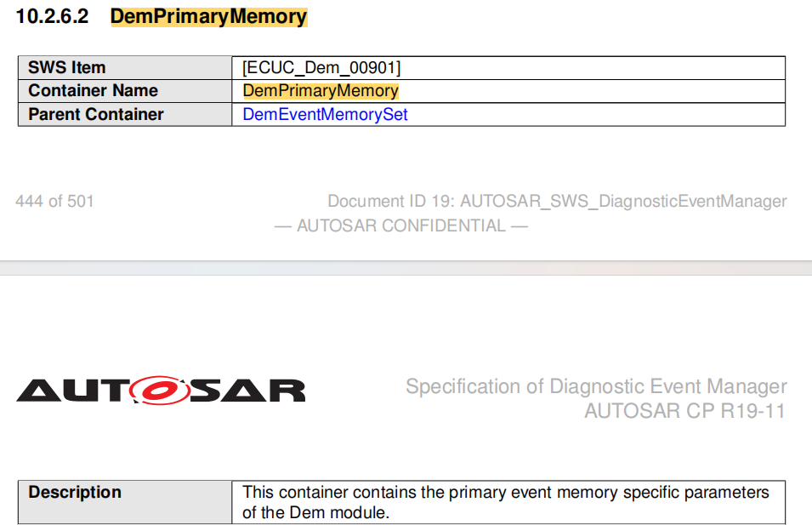
Task: Open the DemEventMemorySet parent container link
Action: click(x=325, y=115)
